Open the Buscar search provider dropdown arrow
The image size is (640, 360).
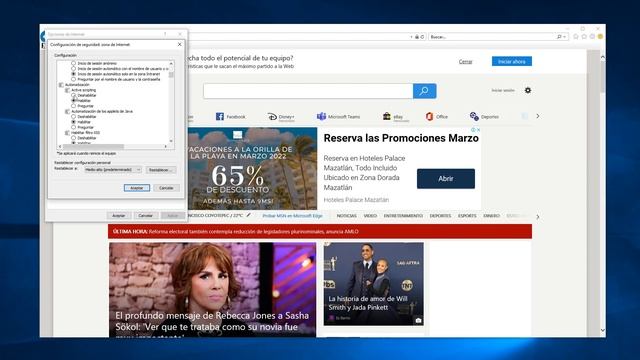(564, 37)
